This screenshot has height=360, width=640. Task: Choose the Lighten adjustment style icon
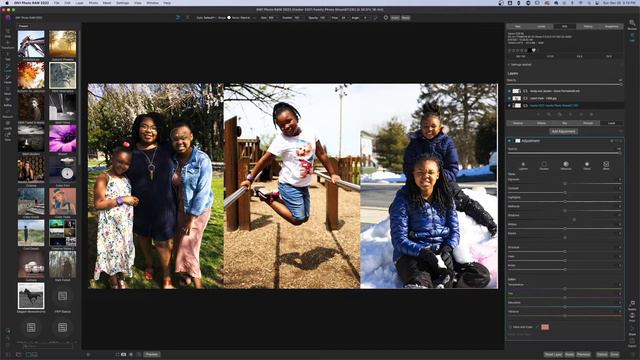523,165
